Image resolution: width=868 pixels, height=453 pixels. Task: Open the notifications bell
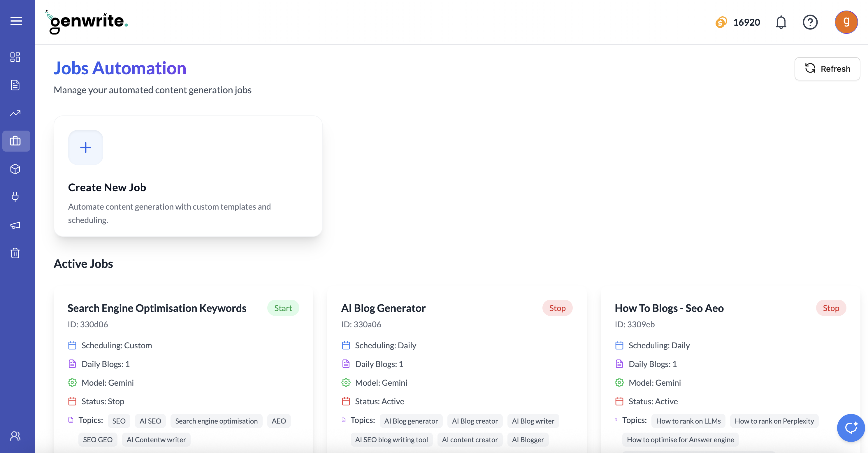[781, 22]
